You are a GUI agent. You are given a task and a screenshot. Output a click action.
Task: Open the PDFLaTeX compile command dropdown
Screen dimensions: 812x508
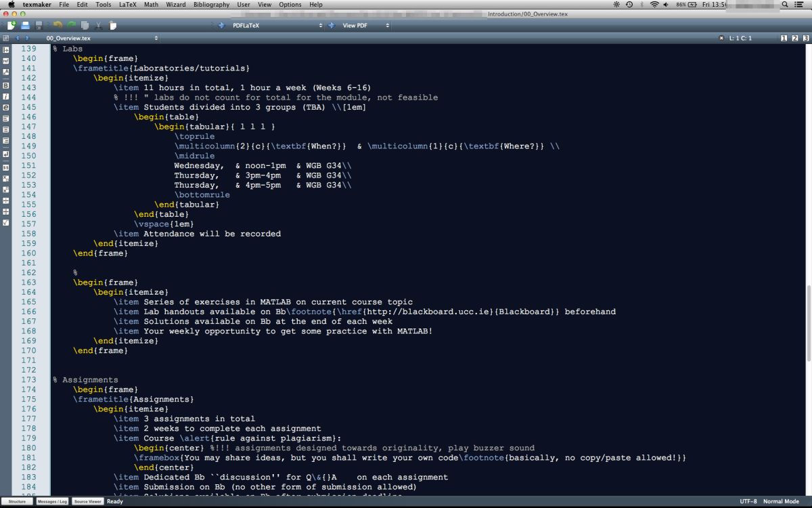coord(276,25)
